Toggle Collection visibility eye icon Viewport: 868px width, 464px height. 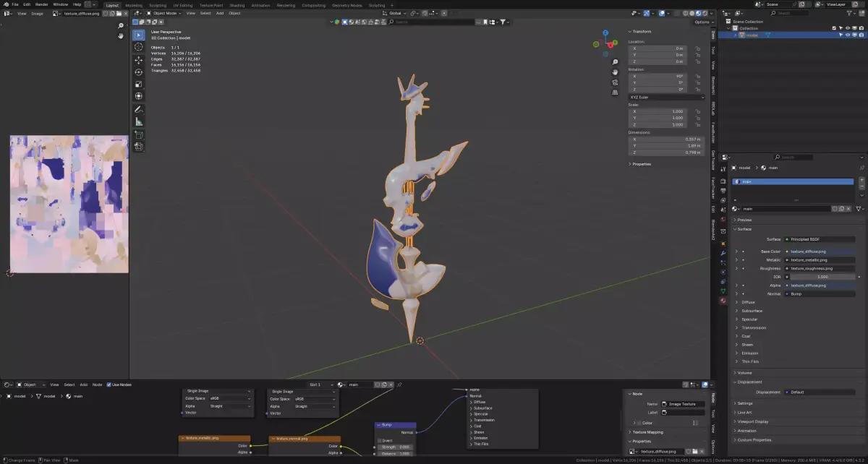[x=848, y=28]
